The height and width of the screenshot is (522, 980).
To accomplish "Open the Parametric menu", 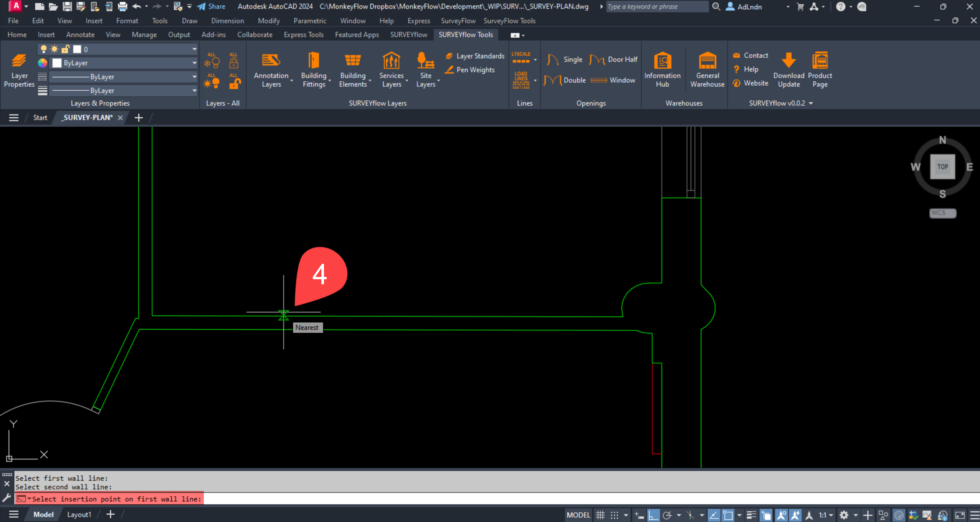I will tap(310, 21).
